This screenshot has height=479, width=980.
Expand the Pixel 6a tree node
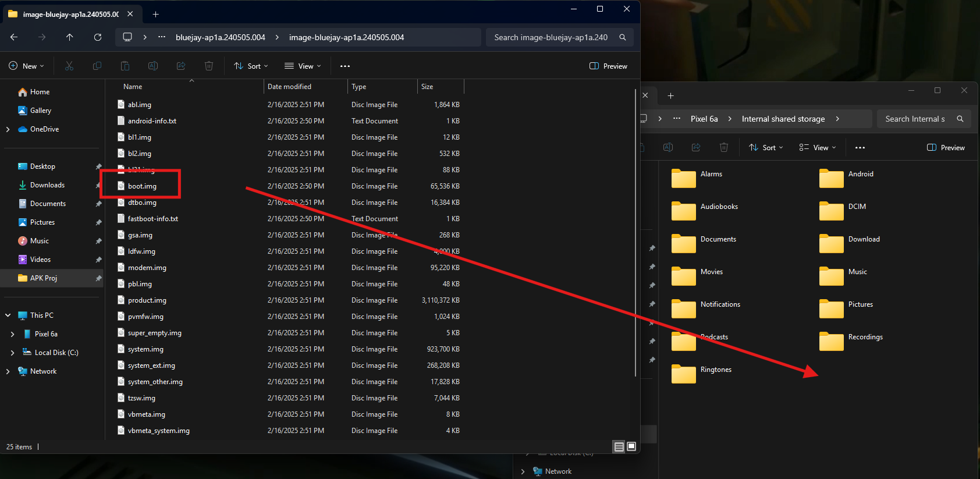click(x=12, y=334)
